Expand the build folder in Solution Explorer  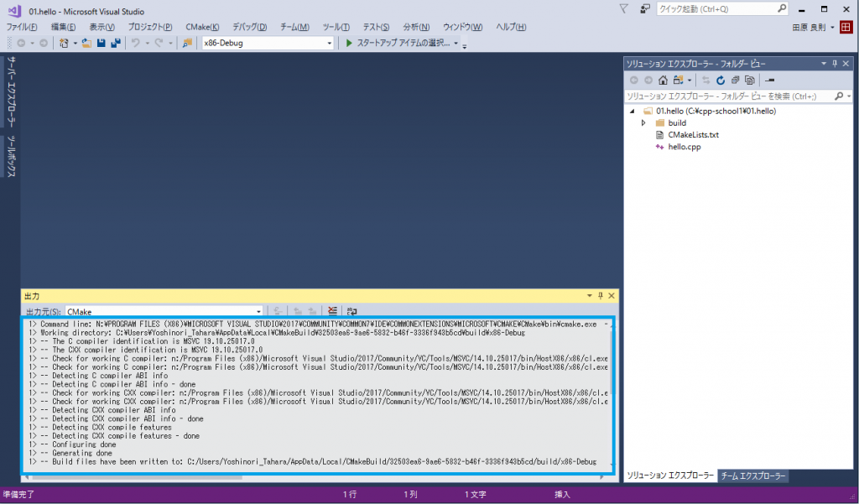pyautogui.click(x=643, y=122)
